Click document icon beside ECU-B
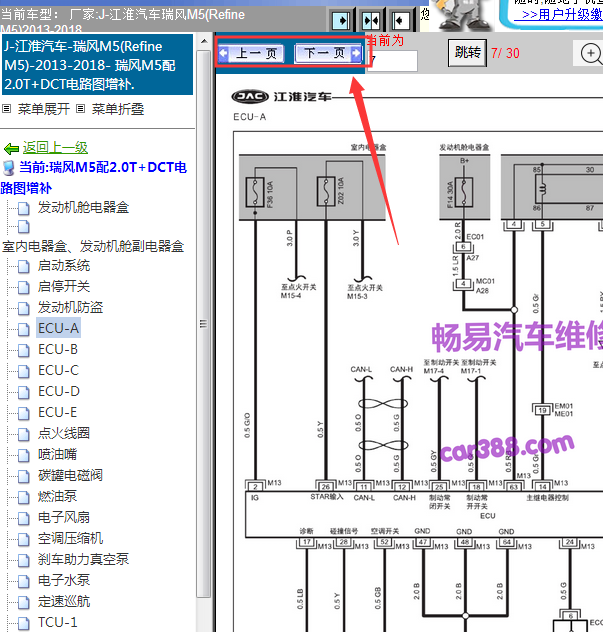Image resolution: width=603 pixels, height=632 pixels. click(x=24, y=350)
